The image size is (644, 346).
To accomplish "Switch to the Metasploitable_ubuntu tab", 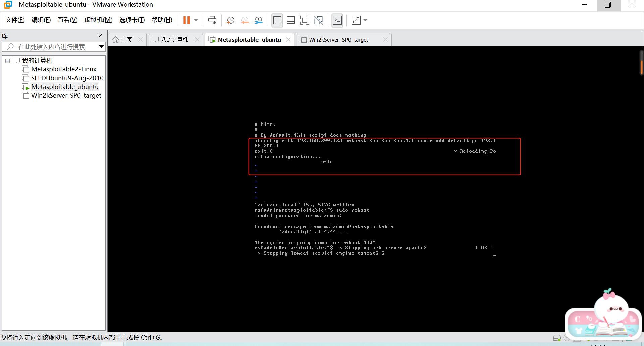I will tap(249, 40).
